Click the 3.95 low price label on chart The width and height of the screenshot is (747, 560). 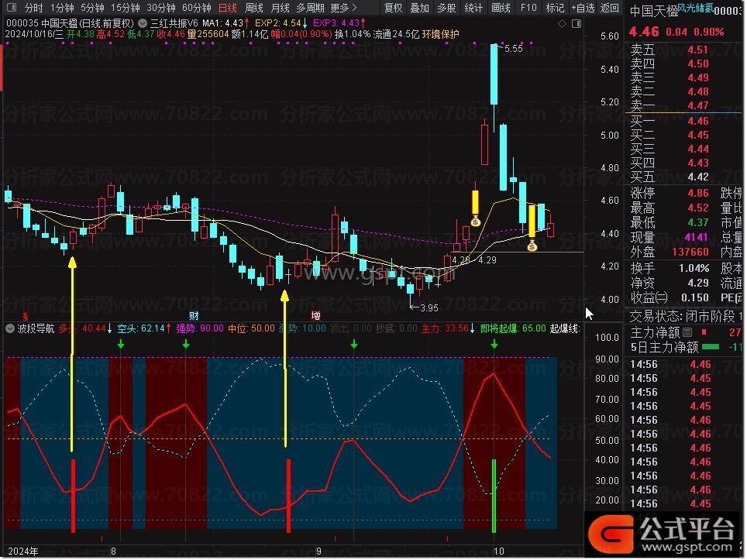429,307
